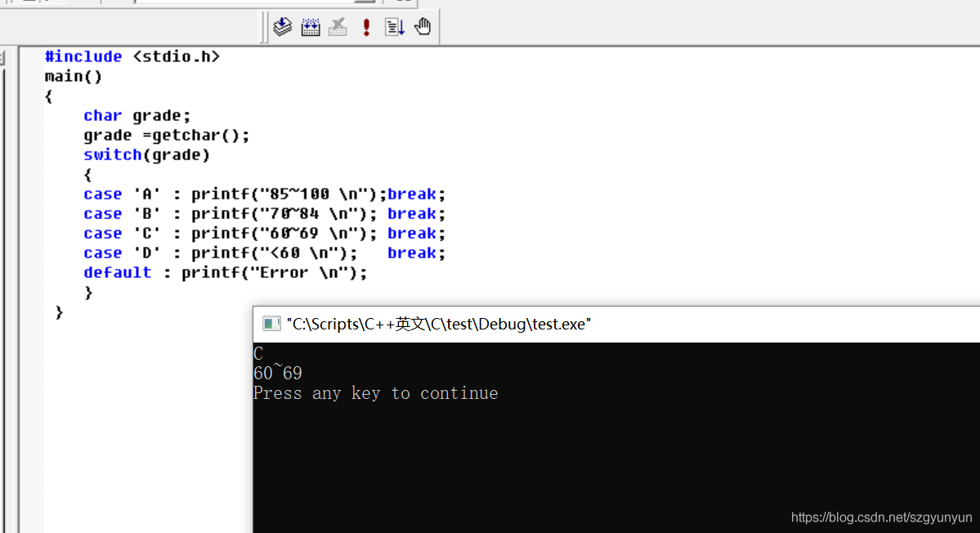Click console output '60~69'

pos(278,373)
